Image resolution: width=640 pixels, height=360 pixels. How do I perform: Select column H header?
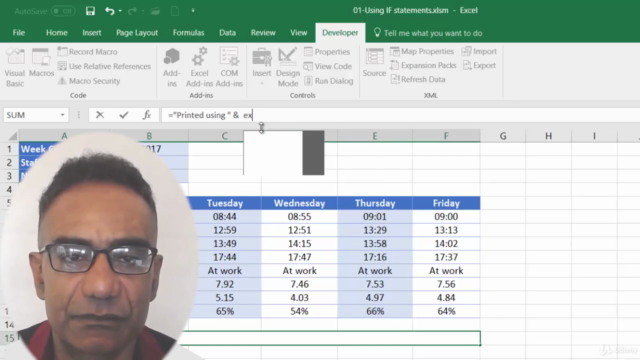tap(549, 136)
